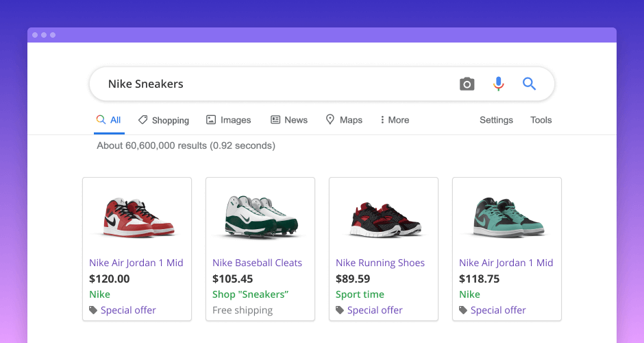Click the Sport time seller name

(360, 294)
